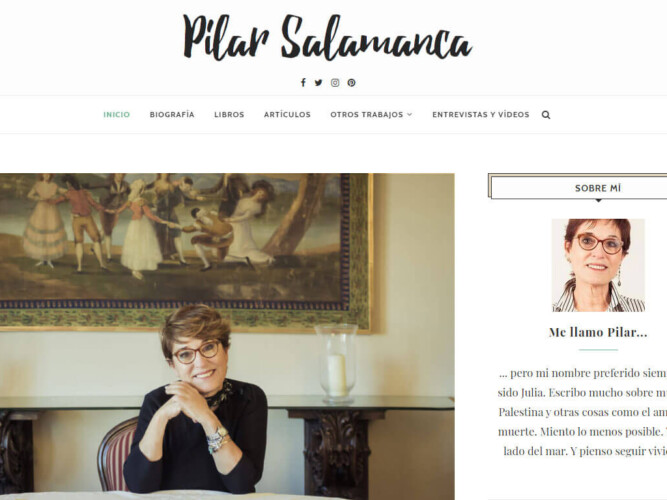Open the Biografía menu item
Image resolution: width=667 pixels, height=500 pixels.
(172, 114)
